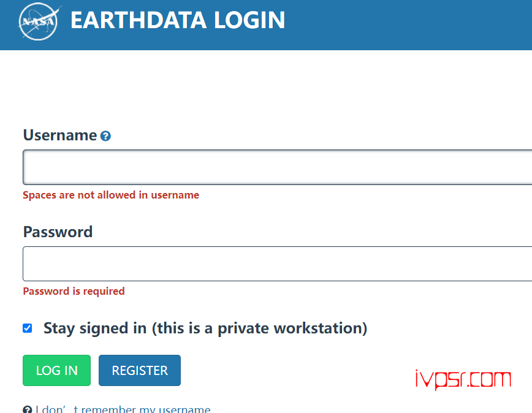
Task: Focus the Username text field
Action: 277,167
